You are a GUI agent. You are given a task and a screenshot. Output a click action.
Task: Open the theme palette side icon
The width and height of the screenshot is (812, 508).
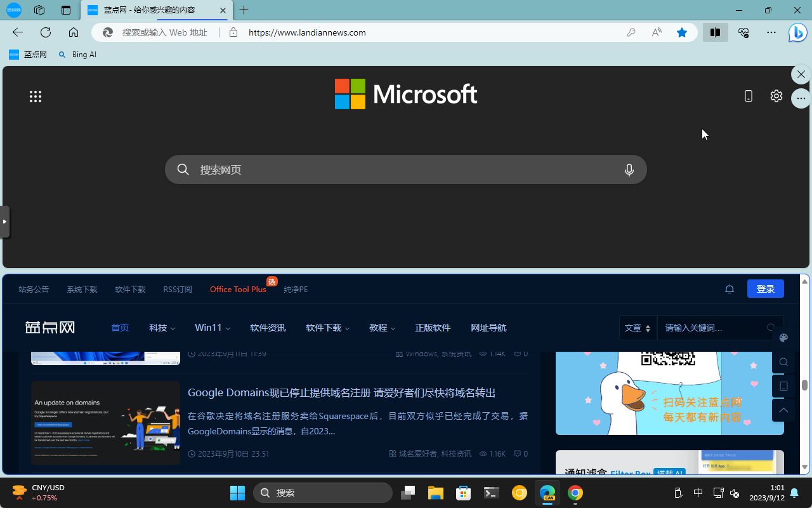[783, 338]
